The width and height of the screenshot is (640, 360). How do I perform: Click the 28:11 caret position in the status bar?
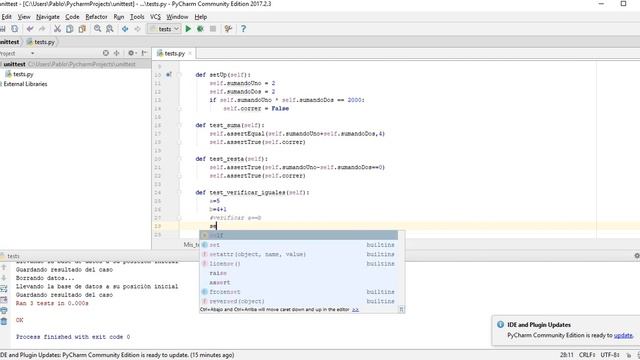567,355
